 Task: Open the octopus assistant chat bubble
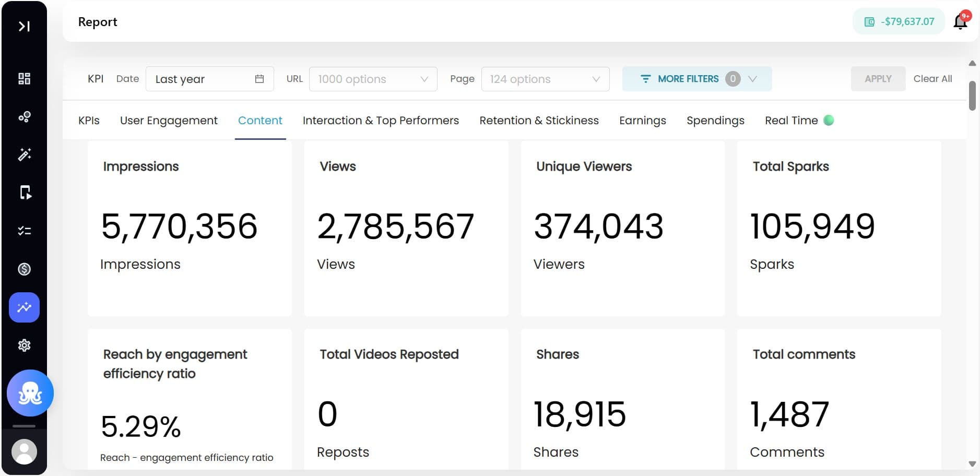(x=30, y=393)
